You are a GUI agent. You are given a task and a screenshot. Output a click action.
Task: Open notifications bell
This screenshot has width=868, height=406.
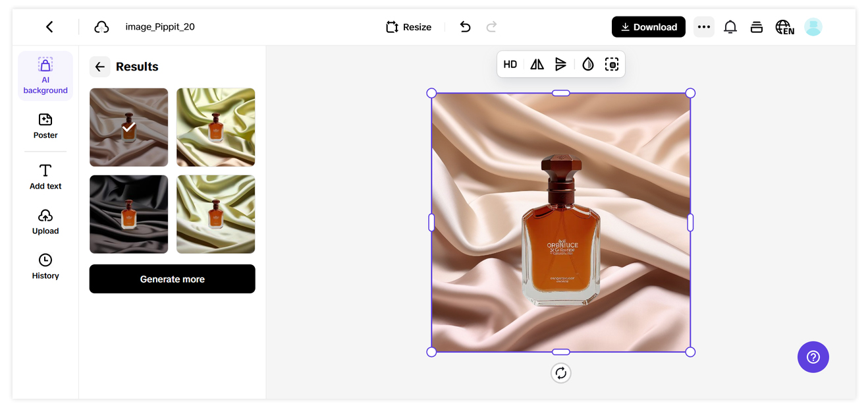click(x=730, y=27)
